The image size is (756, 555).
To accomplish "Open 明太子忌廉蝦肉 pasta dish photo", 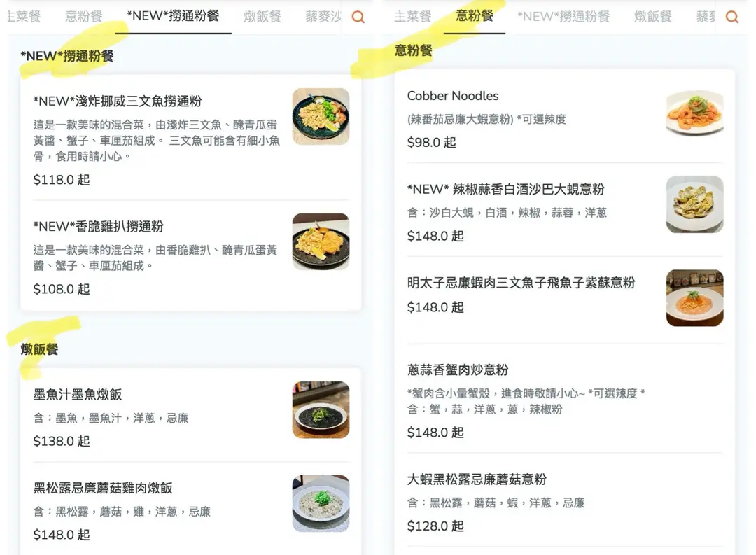I will tap(695, 297).
